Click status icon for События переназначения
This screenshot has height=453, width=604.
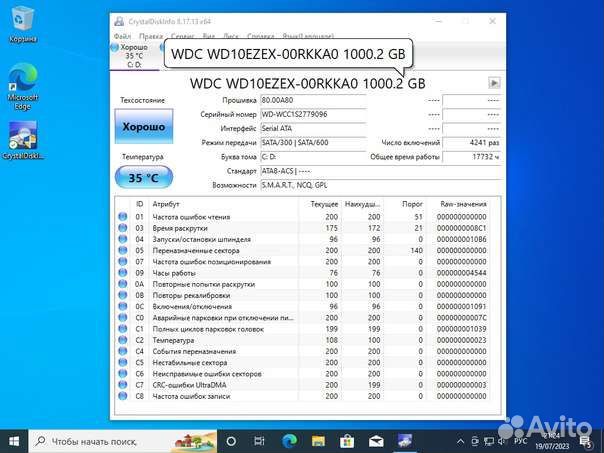123,351
